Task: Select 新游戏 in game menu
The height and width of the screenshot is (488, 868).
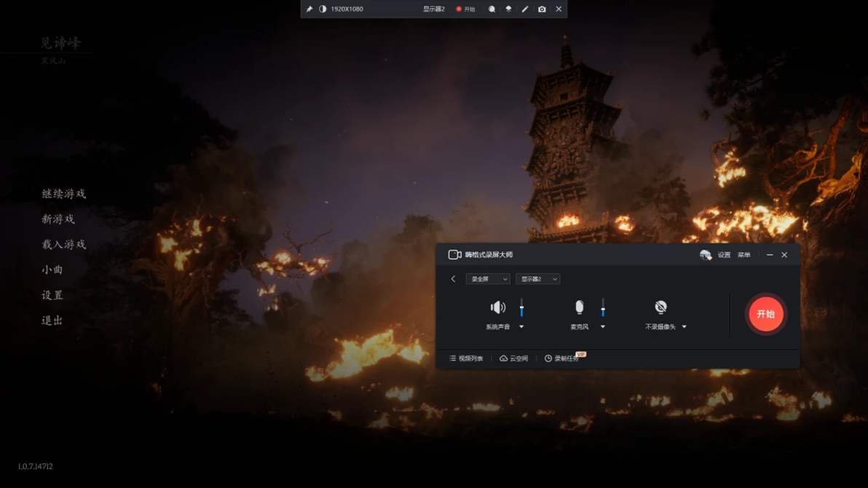Action: tap(58, 219)
